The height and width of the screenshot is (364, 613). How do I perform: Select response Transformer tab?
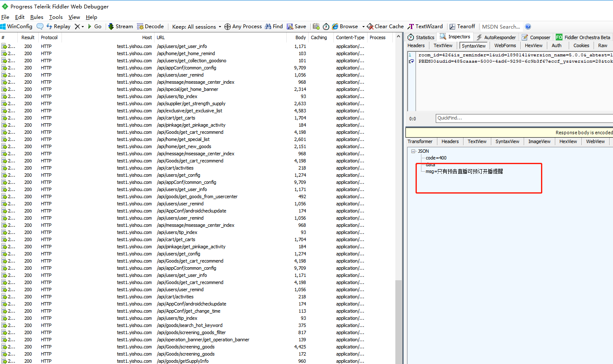[x=420, y=141]
